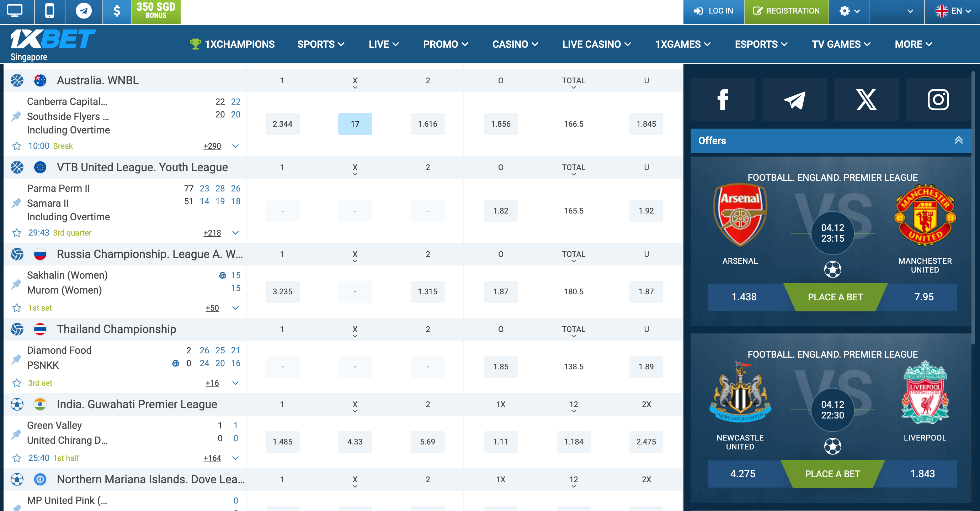This screenshot has width=980, height=511.
Task: Pin the Parma Perm II match
Action: click(16, 203)
